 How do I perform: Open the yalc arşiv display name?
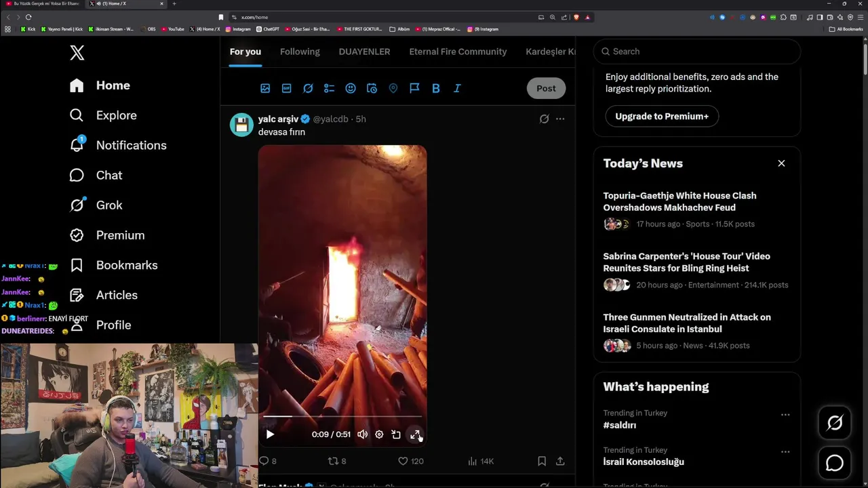(278, 119)
